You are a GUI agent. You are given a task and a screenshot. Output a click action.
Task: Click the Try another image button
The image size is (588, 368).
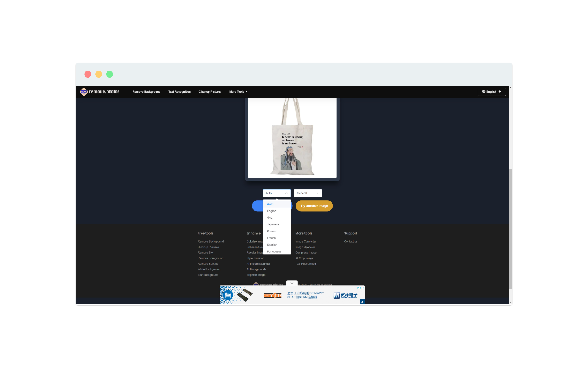[x=314, y=206]
